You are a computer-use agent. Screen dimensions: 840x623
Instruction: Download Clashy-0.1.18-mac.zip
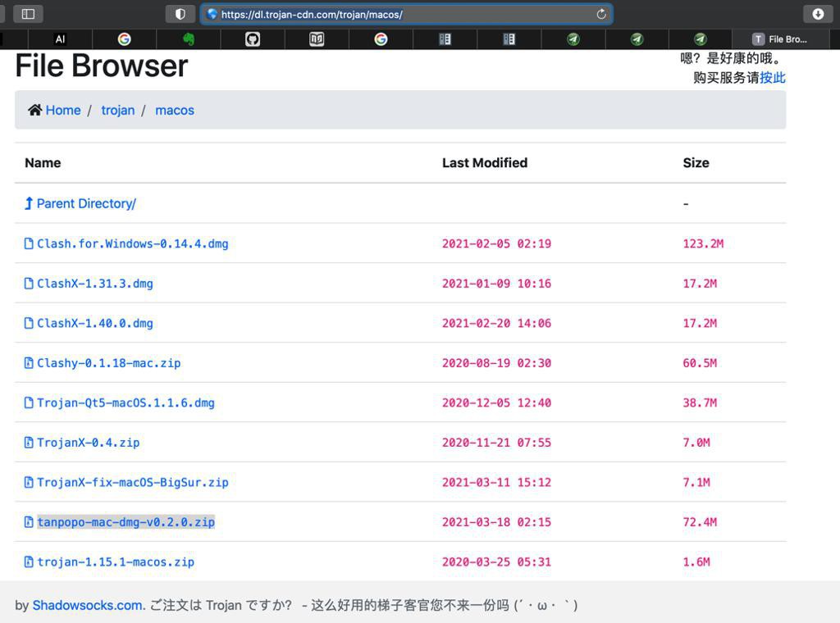click(109, 363)
